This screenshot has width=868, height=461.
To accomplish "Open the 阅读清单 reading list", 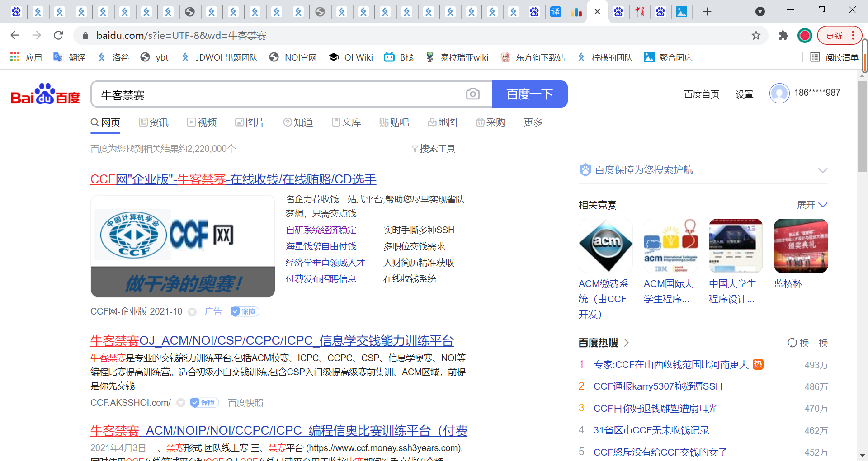I will point(834,57).
